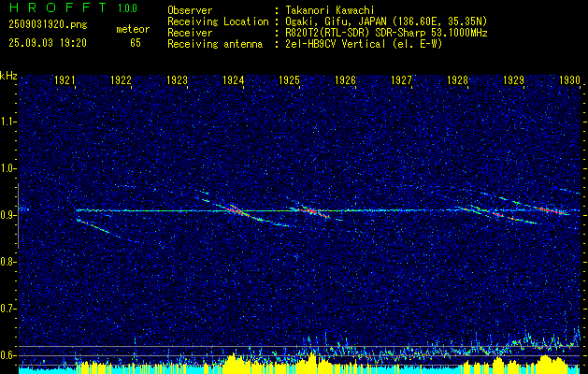Viewport: 588px width, 374px height.
Task: Click the Receiving antenna label
Action: point(215,44)
